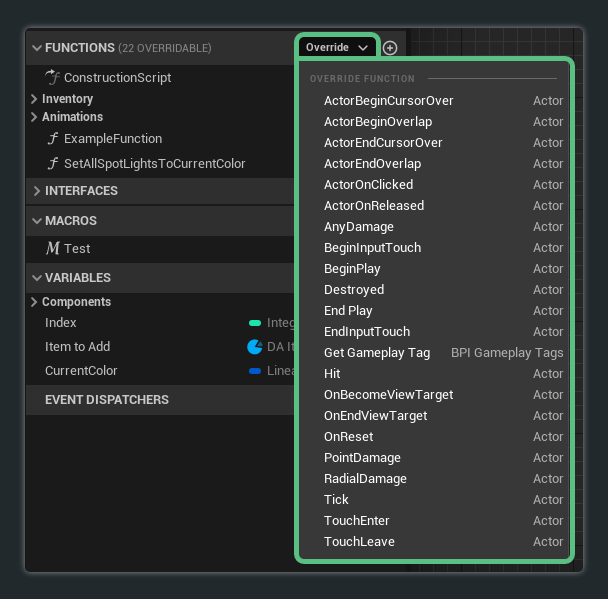
Task: Click the SetAllSpotLightsToCurrentColor function icon
Action: (x=53, y=164)
